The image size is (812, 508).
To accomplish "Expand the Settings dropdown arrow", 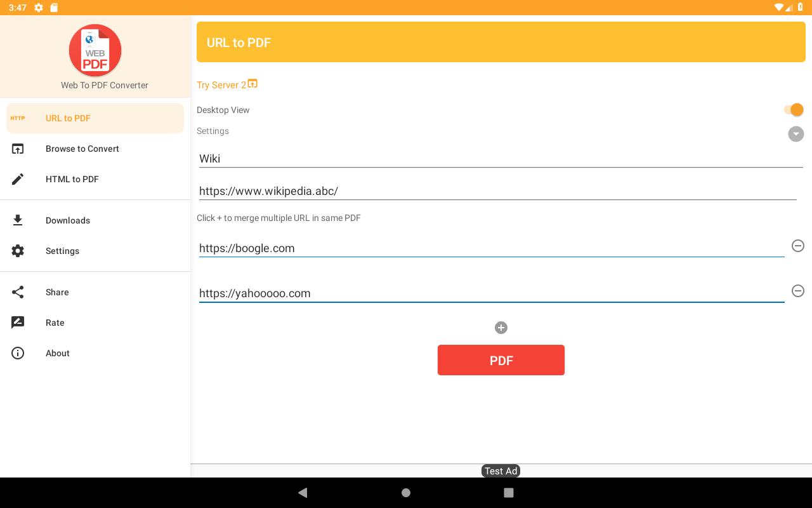I will (x=796, y=134).
